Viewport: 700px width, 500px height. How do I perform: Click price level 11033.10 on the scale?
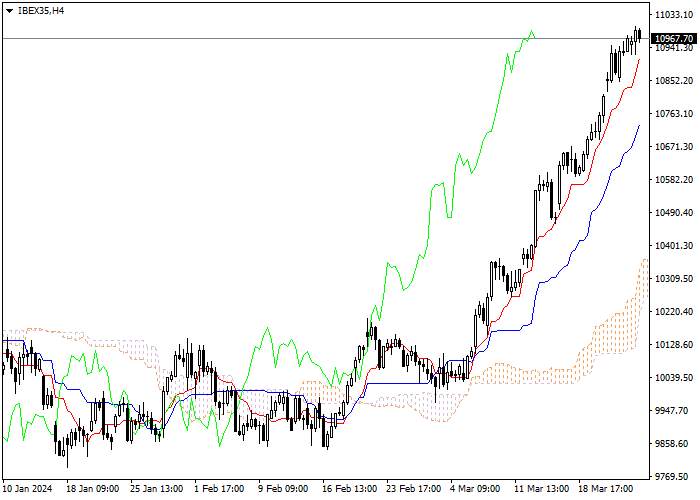click(x=674, y=15)
